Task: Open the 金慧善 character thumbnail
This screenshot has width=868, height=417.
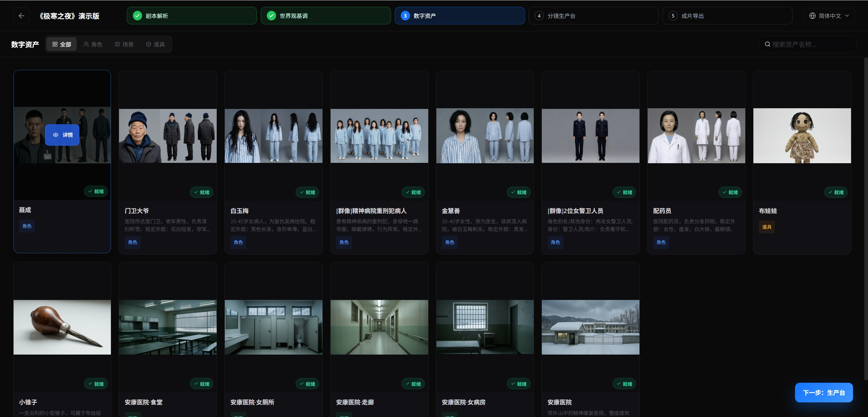Action: [x=485, y=136]
